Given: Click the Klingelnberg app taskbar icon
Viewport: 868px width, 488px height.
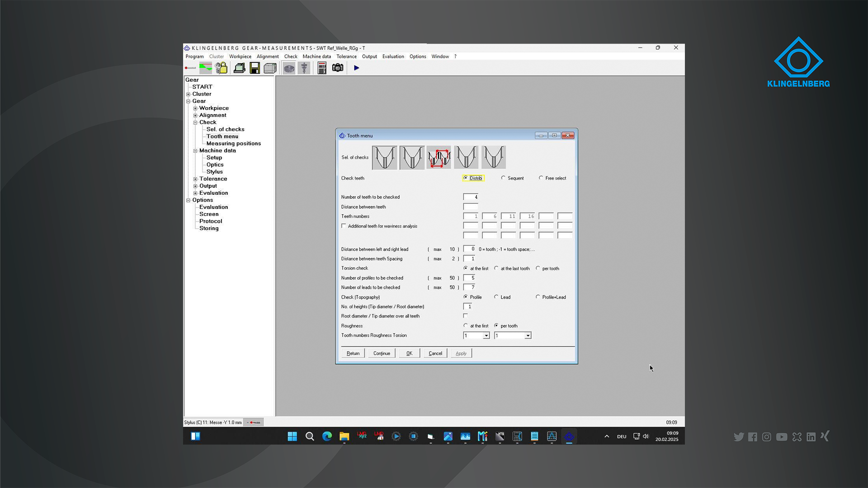Looking at the screenshot, I should tap(569, 436).
